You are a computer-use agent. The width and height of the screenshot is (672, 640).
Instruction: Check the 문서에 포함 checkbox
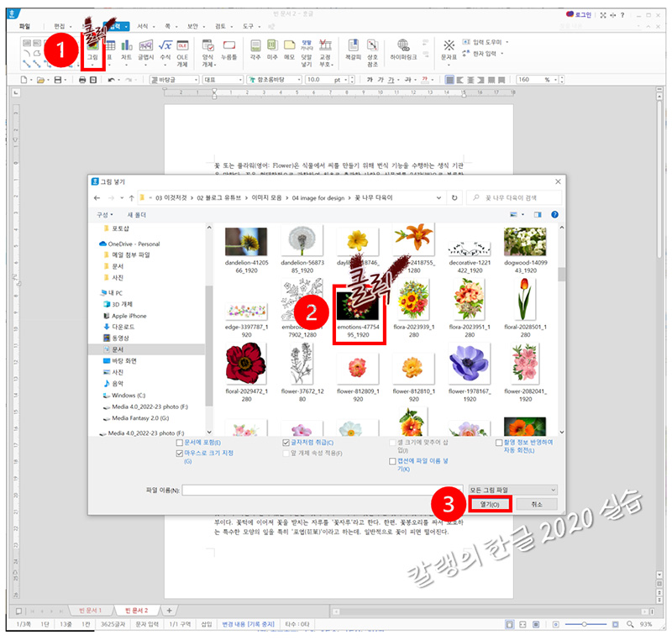[x=180, y=443]
